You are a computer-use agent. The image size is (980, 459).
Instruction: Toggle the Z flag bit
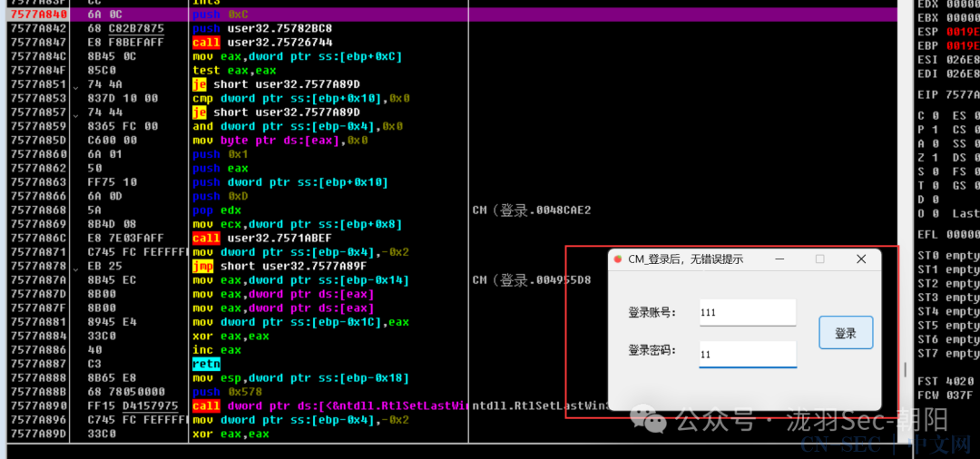click(x=936, y=158)
